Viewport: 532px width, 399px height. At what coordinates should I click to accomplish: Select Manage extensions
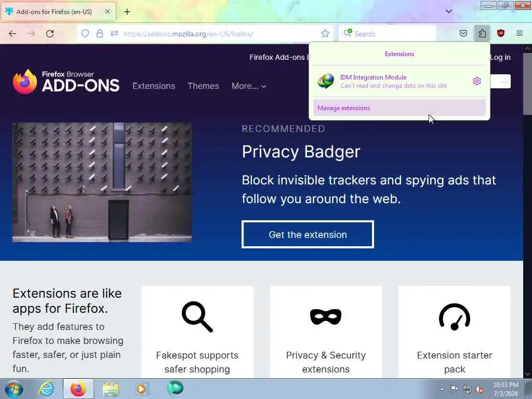coord(400,108)
